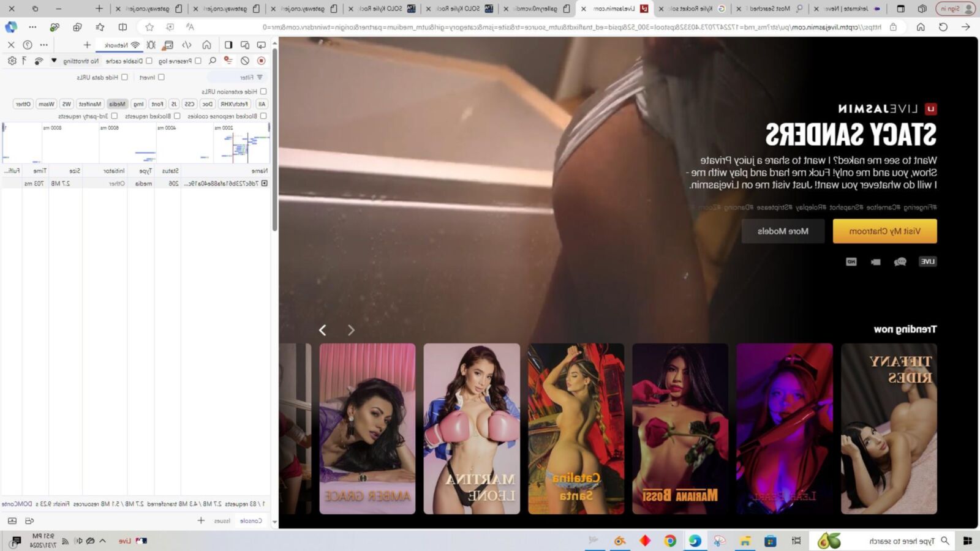This screenshot has height=551, width=980.
Task: Refresh the browser page
Action: tap(943, 27)
